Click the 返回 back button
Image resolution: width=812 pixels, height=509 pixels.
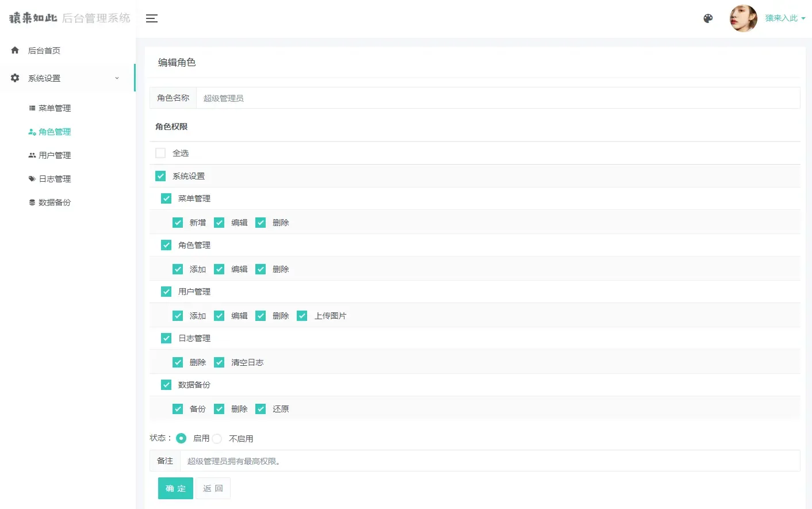(213, 488)
